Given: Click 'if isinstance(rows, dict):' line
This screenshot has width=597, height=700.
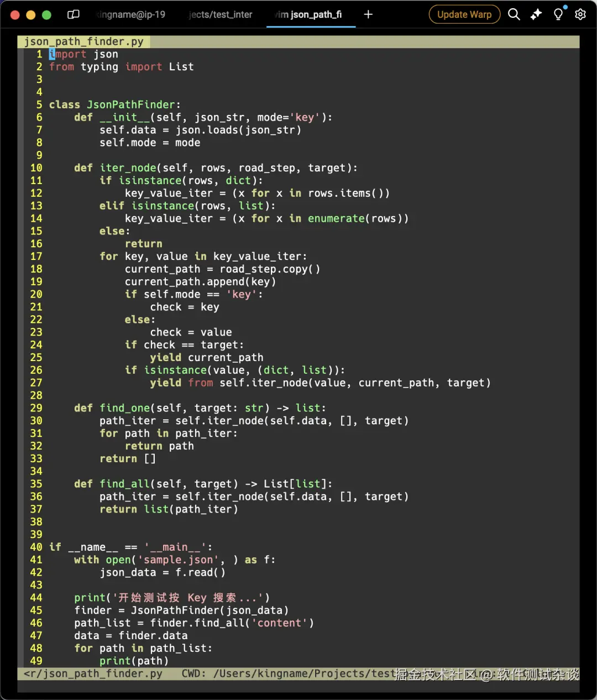Looking at the screenshot, I should coord(181,180).
